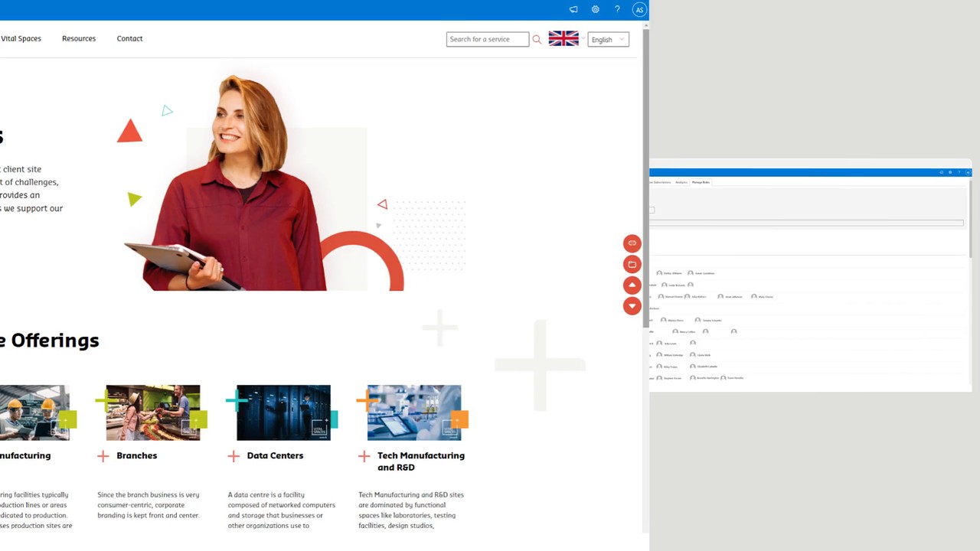
Task: Open the Resources menu item
Action: click(79, 38)
